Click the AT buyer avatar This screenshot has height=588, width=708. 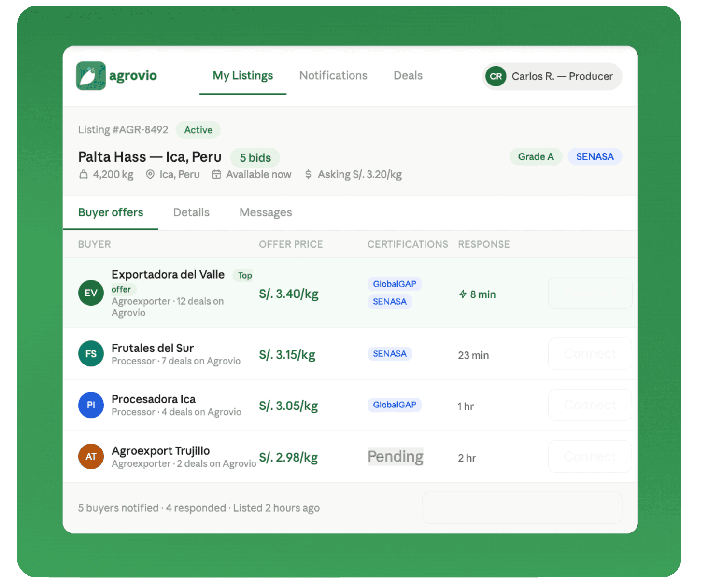[x=91, y=457]
